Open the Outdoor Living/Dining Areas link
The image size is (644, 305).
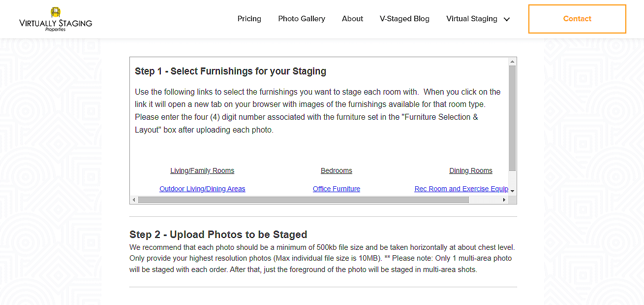coord(202,189)
